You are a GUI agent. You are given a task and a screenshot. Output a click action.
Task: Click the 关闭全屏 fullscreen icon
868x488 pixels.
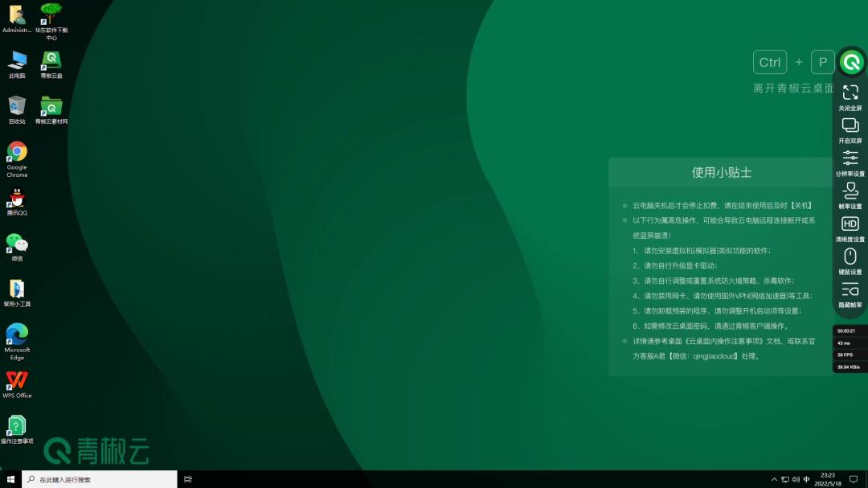coord(850,93)
